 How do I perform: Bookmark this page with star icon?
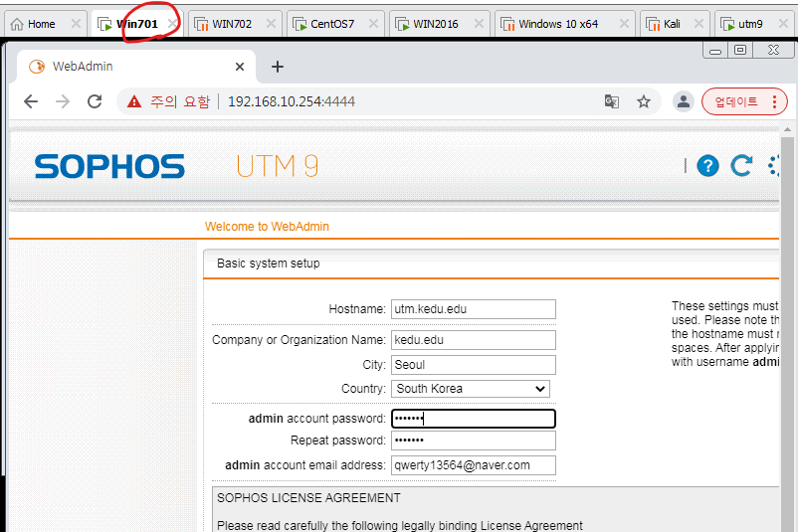click(644, 101)
